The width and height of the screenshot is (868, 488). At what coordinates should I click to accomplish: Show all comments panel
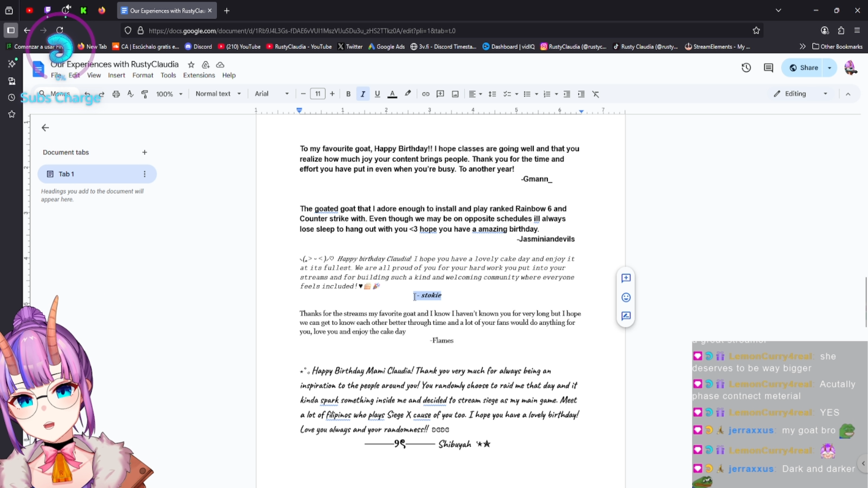click(x=768, y=68)
